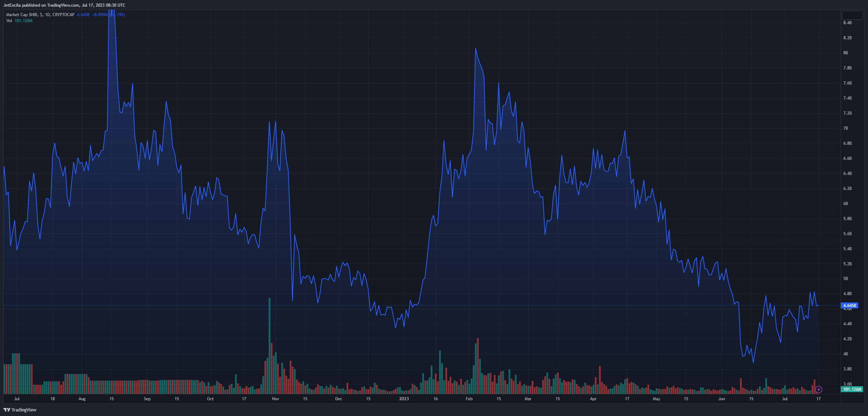Screen dimensions: 868x416
Task: Click the green 101.126M volume tag
Action: (852, 389)
